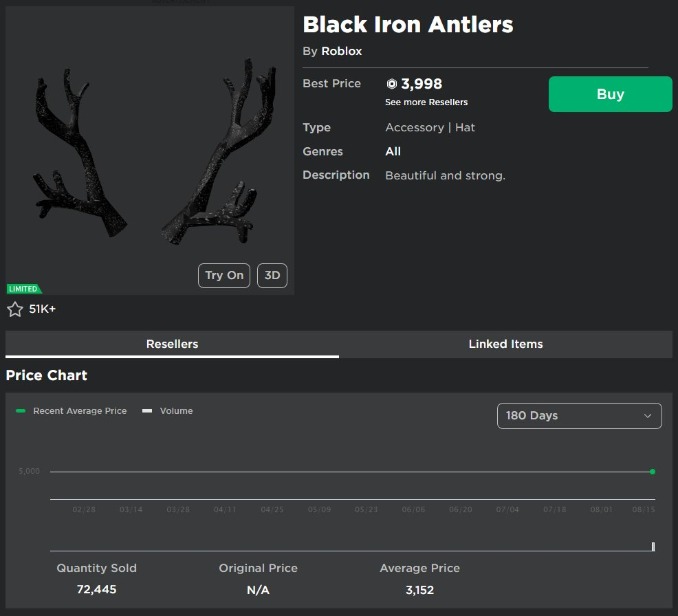Screen dimensions: 678x616
Task: Click the 05/09 date axis label
Action: [320, 509]
